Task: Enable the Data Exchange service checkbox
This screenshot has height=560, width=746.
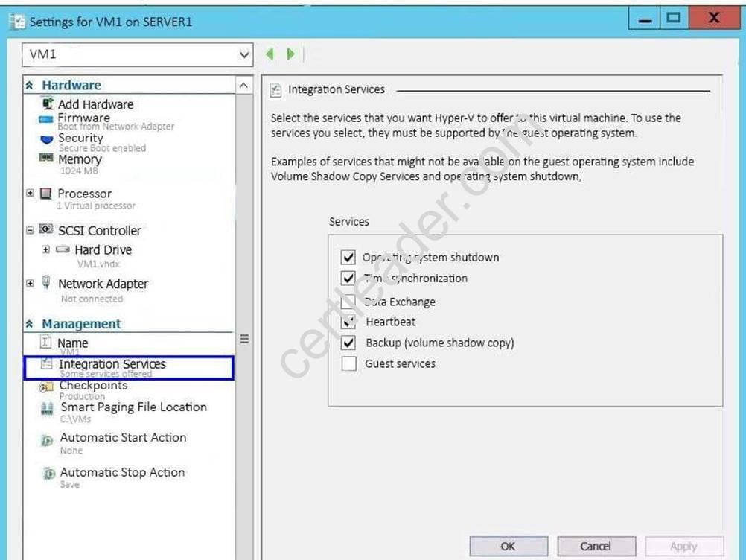Action: (x=348, y=301)
